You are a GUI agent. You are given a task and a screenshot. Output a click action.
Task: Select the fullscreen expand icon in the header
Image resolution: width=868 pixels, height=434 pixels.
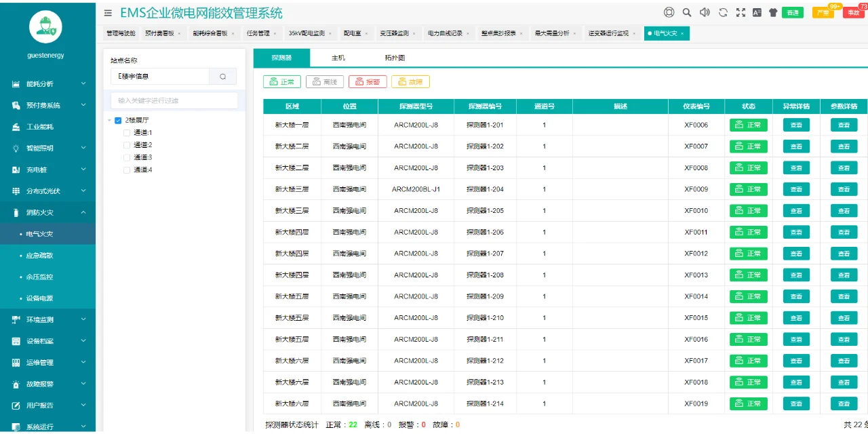[741, 12]
